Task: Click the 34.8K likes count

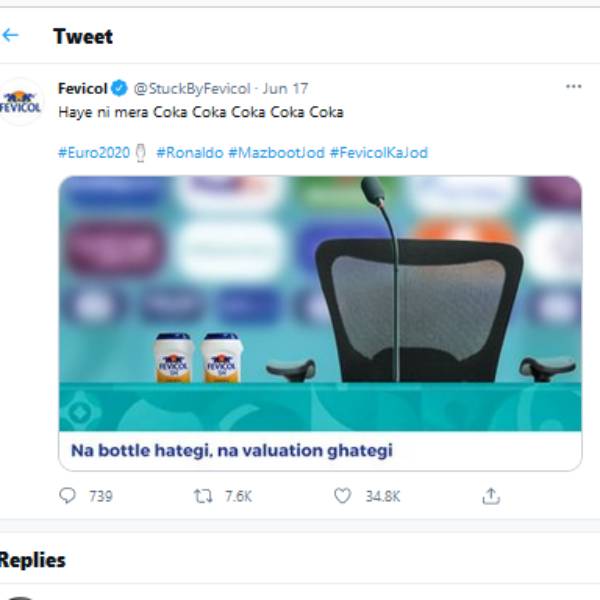Action: (x=382, y=496)
